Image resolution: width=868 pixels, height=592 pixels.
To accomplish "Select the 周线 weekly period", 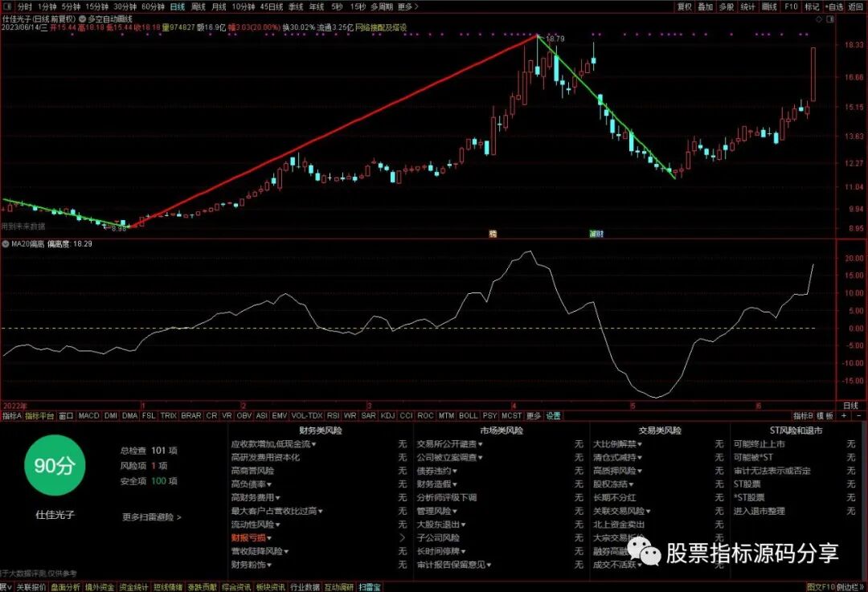I will pyautogui.click(x=199, y=6).
